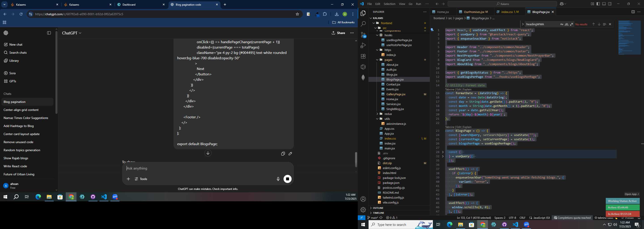Viewport: 644px width, 229px height.
Task: Unfold code region at line 28
Action: click(x=443, y=152)
